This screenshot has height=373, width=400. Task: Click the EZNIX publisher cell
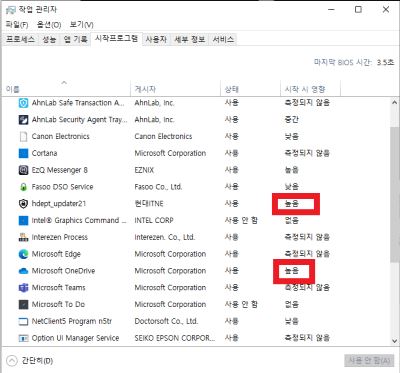click(x=144, y=170)
